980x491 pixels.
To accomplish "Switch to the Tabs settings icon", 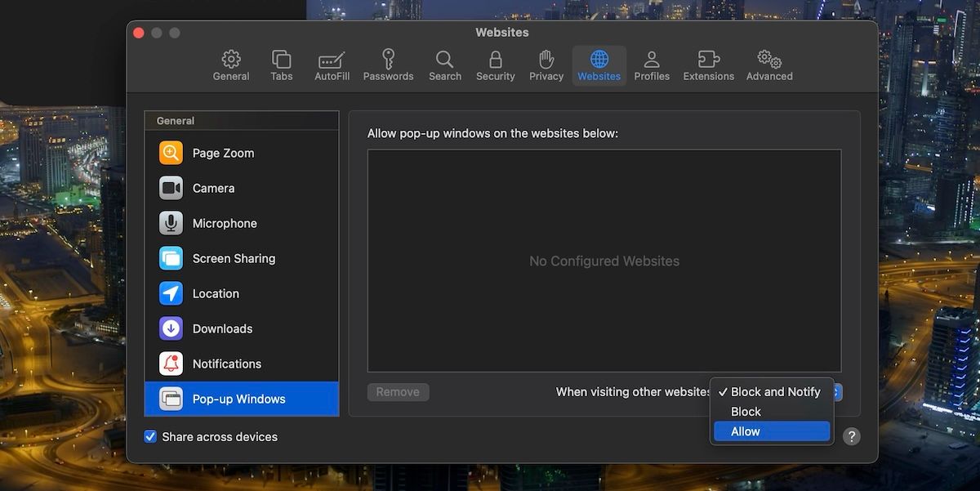I will 281,65.
